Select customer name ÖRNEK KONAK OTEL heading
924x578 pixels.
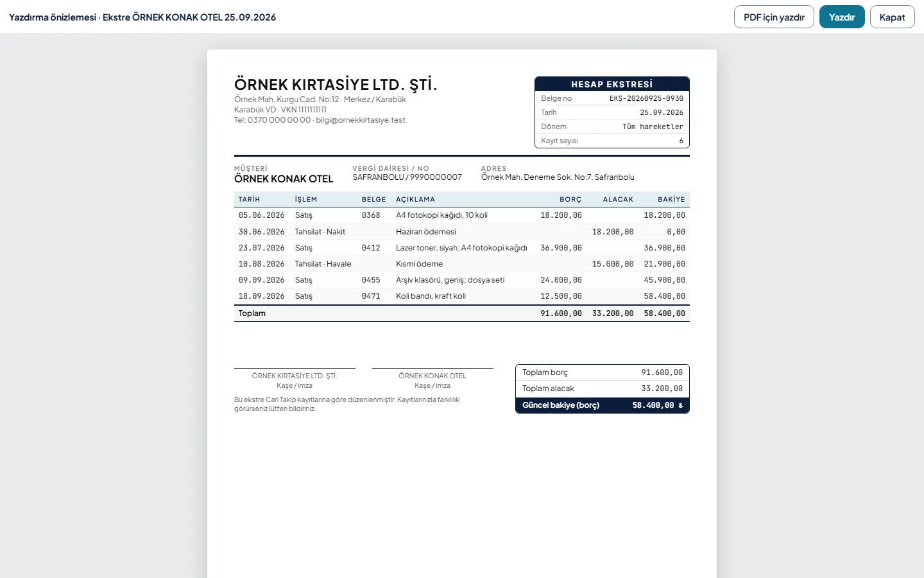pyautogui.click(x=284, y=179)
